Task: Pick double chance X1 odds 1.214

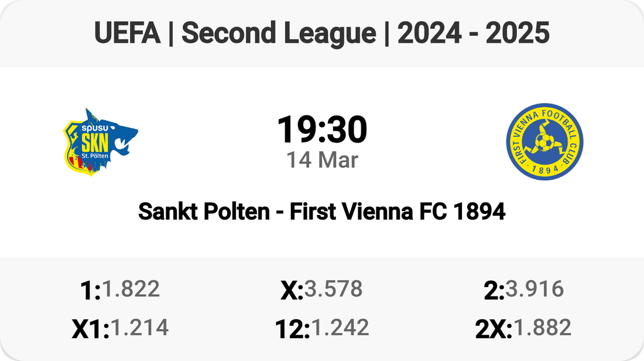Action: [139, 328]
